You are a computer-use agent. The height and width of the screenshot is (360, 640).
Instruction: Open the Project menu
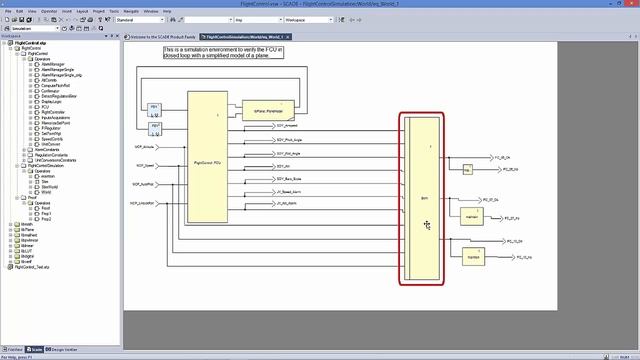pos(99,11)
